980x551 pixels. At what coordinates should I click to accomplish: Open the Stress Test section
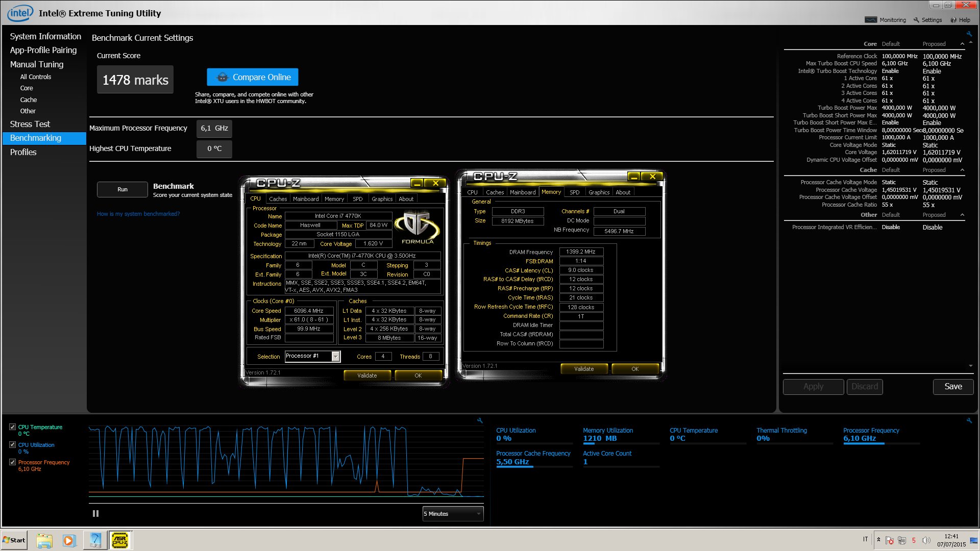click(30, 124)
